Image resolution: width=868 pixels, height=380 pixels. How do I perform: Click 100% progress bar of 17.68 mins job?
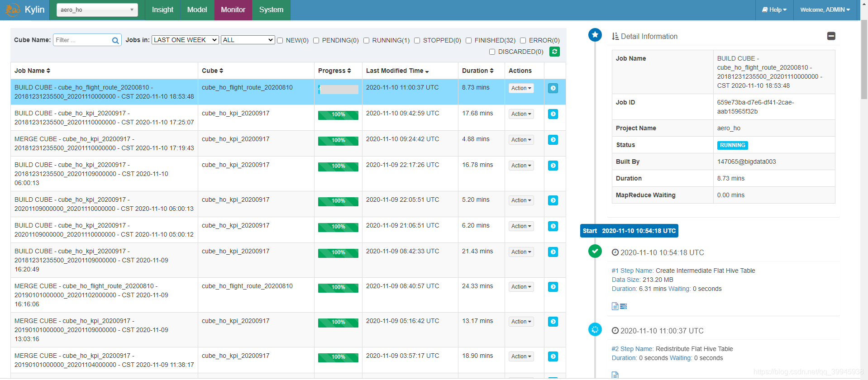(x=338, y=115)
